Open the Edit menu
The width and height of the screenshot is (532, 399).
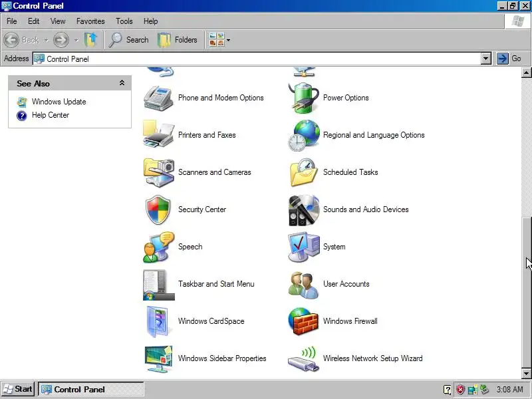tap(33, 21)
